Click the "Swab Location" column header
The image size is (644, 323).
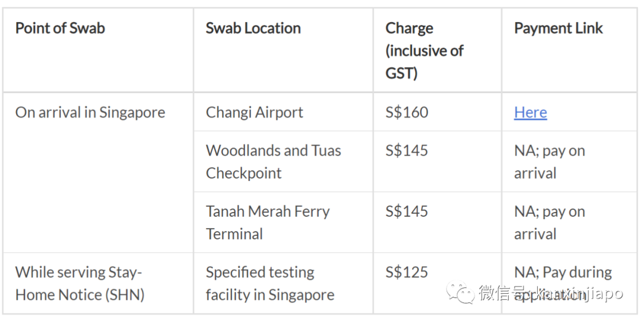pos(253,28)
